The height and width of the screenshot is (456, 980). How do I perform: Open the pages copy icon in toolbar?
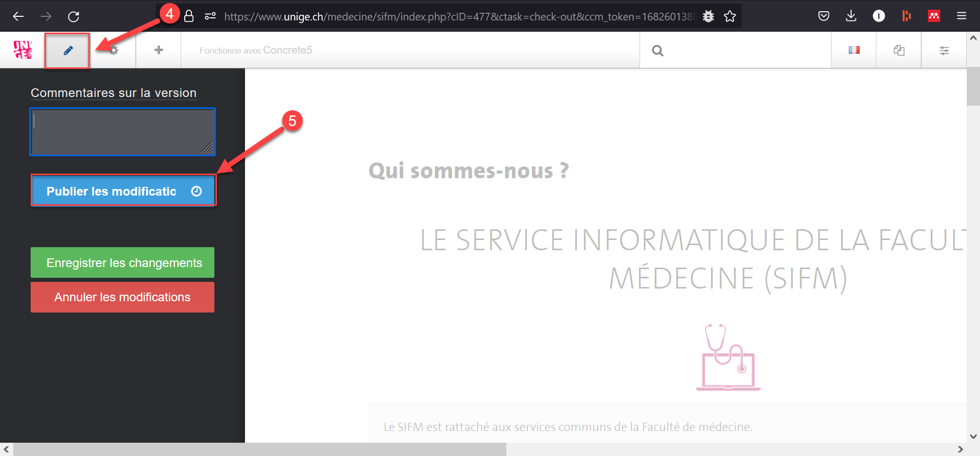899,50
